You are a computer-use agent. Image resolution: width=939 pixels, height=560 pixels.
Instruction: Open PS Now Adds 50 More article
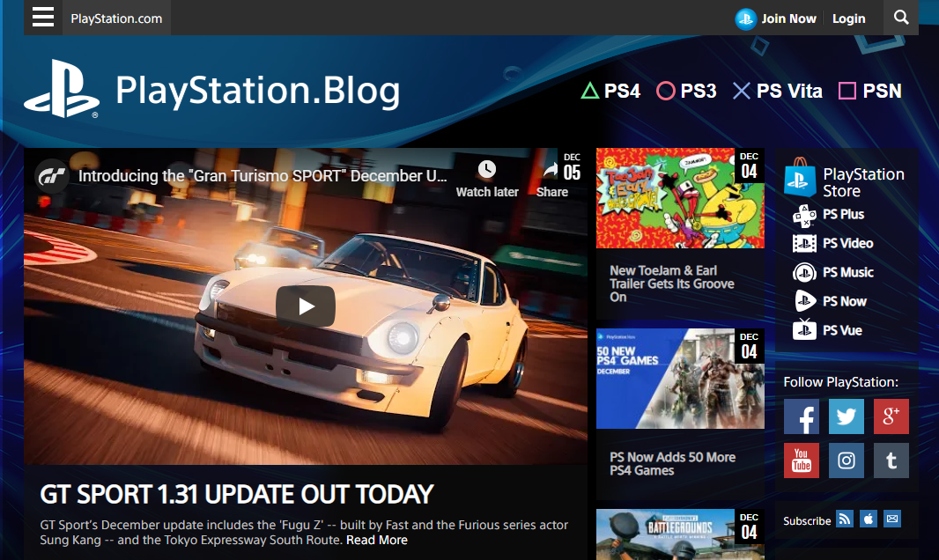coord(672,464)
